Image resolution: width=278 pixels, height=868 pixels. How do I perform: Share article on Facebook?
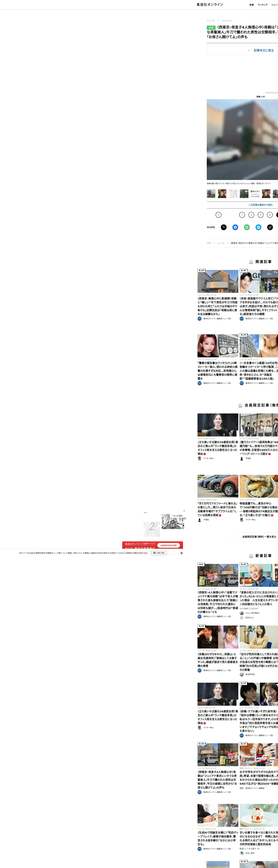[x=235, y=227]
